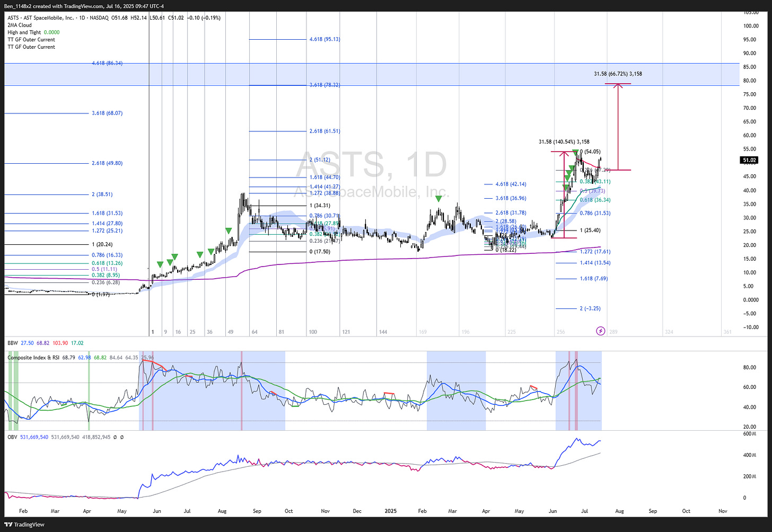Click the '600 M' OBV scale label

click(751, 434)
